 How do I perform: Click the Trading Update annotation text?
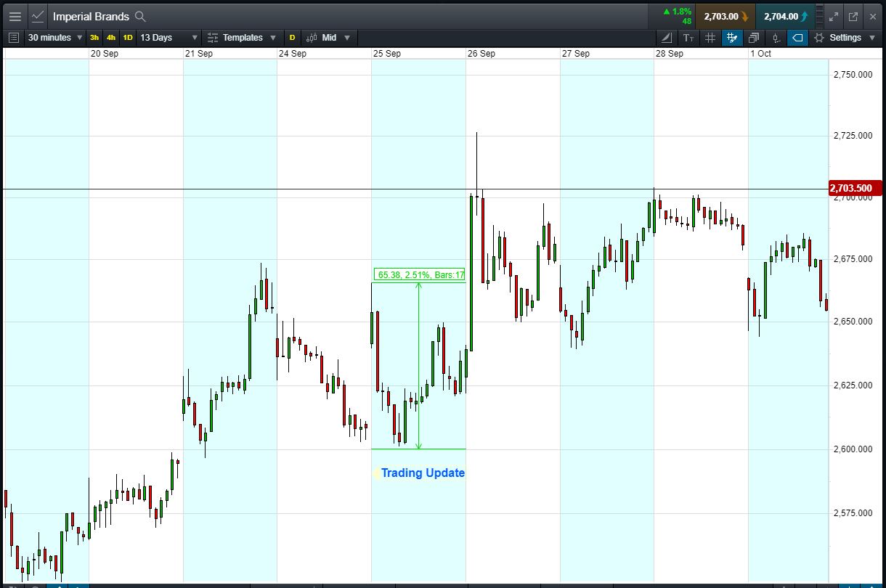tap(423, 473)
